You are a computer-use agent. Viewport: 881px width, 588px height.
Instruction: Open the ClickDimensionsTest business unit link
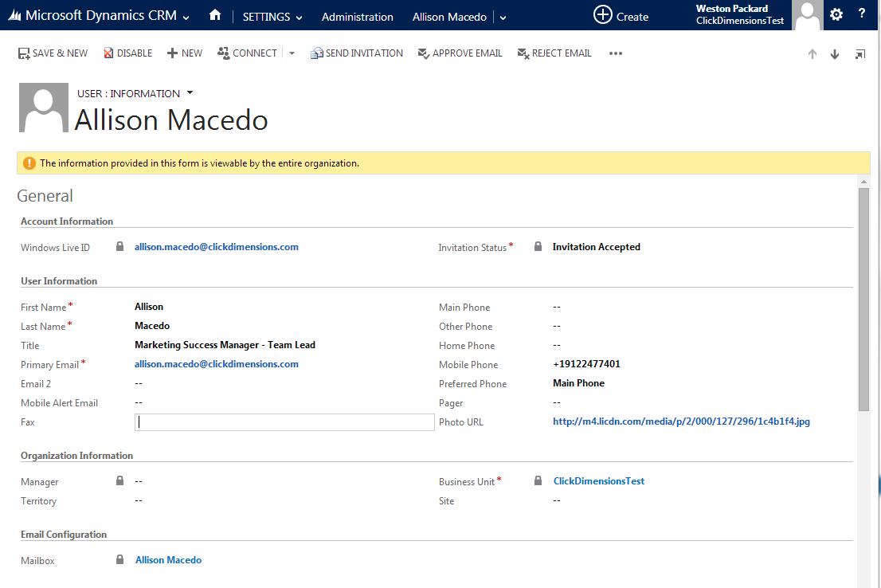pyautogui.click(x=598, y=481)
